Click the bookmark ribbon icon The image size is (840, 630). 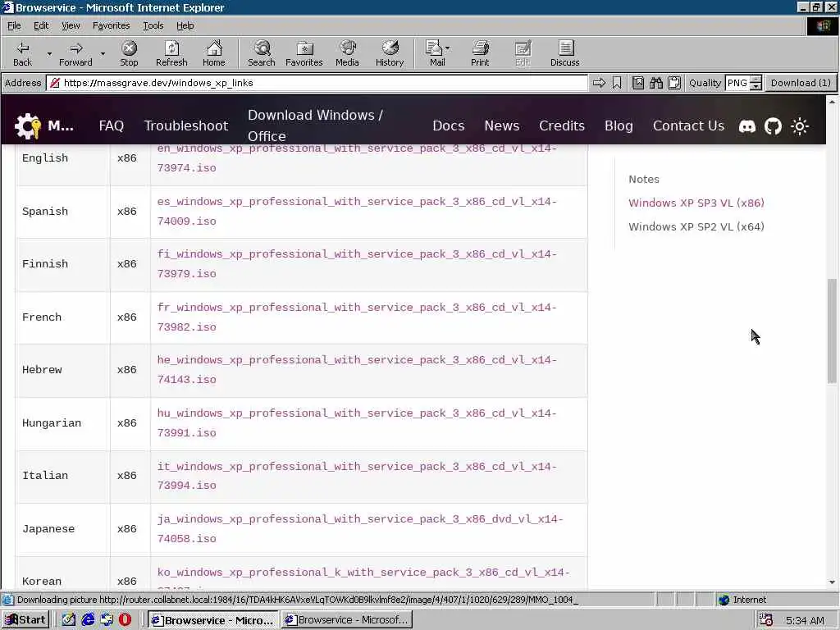[x=617, y=83]
